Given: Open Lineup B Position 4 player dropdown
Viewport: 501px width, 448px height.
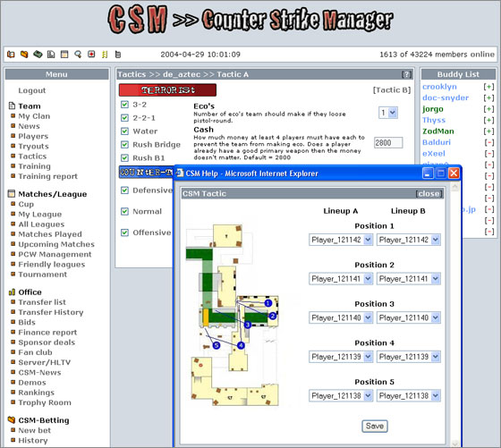Looking at the screenshot, I should click(x=408, y=357).
